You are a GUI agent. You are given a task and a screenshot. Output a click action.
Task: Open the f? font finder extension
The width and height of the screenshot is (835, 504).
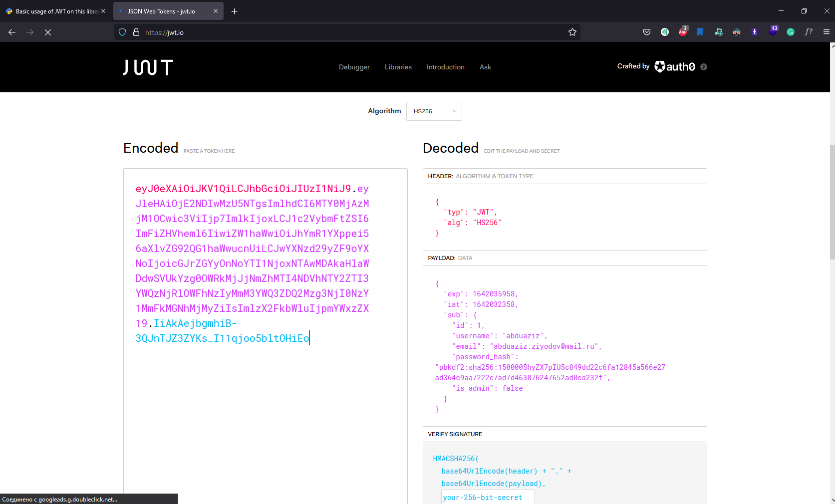point(809,32)
